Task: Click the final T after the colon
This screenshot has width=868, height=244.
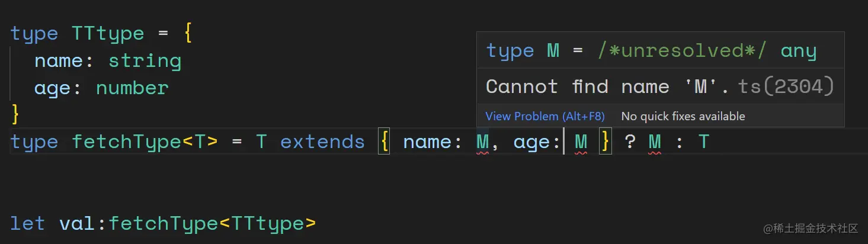Action: (x=703, y=142)
